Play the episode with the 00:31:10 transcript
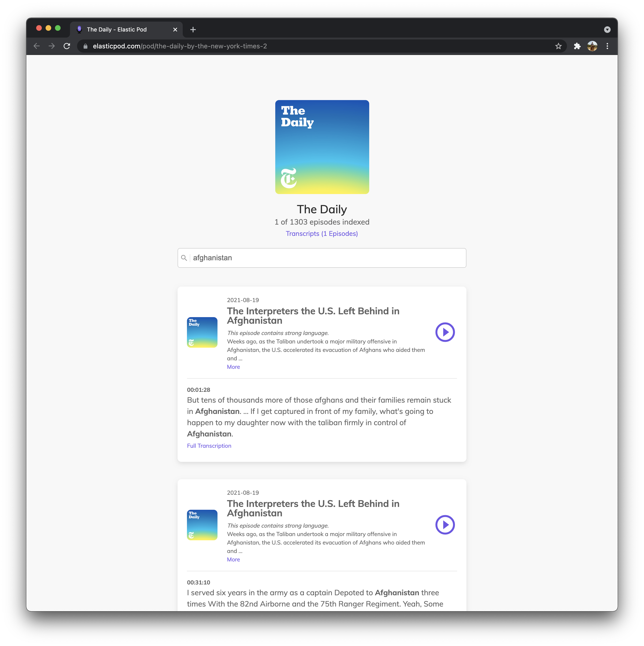Image resolution: width=644 pixels, height=646 pixels. click(445, 525)
